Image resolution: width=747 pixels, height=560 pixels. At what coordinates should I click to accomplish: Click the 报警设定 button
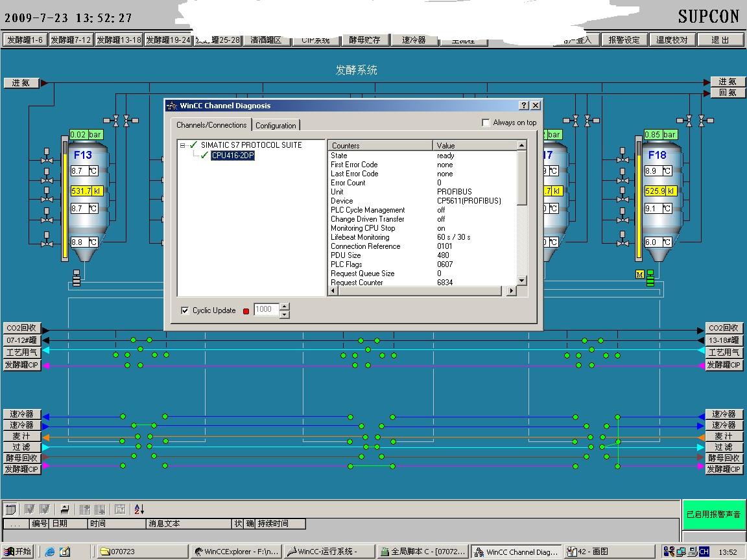coord(624,40)
